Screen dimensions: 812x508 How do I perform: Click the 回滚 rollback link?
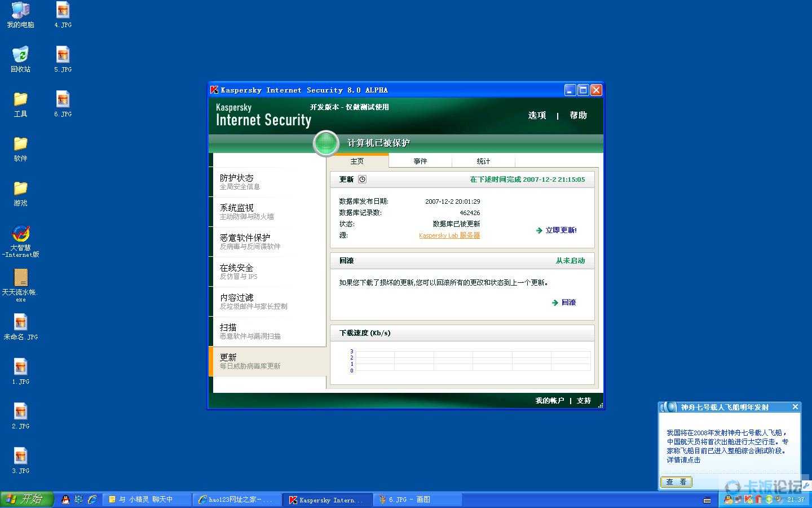tap(564, 303)
